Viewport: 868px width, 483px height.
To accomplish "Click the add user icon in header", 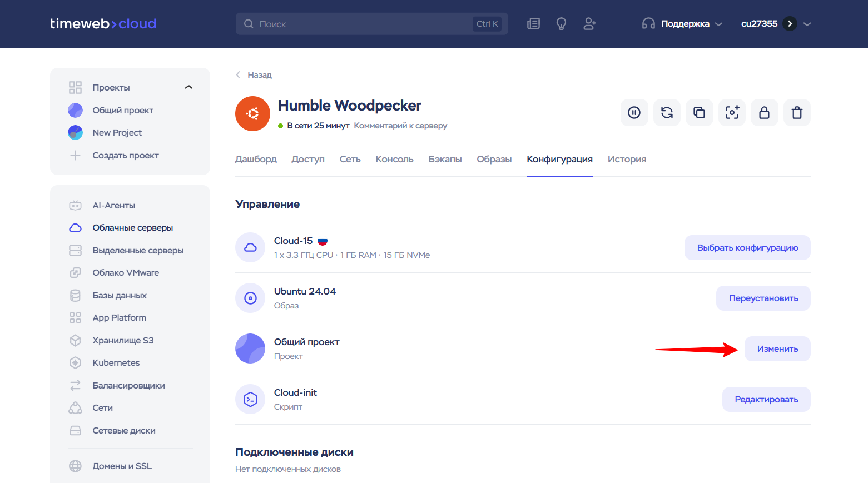I will tap(589, 24).
